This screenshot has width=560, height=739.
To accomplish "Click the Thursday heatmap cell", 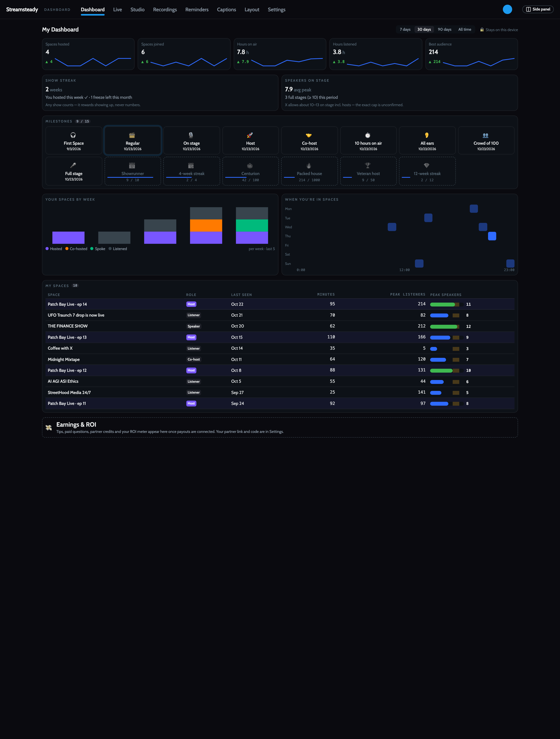I will pos(492,236).
